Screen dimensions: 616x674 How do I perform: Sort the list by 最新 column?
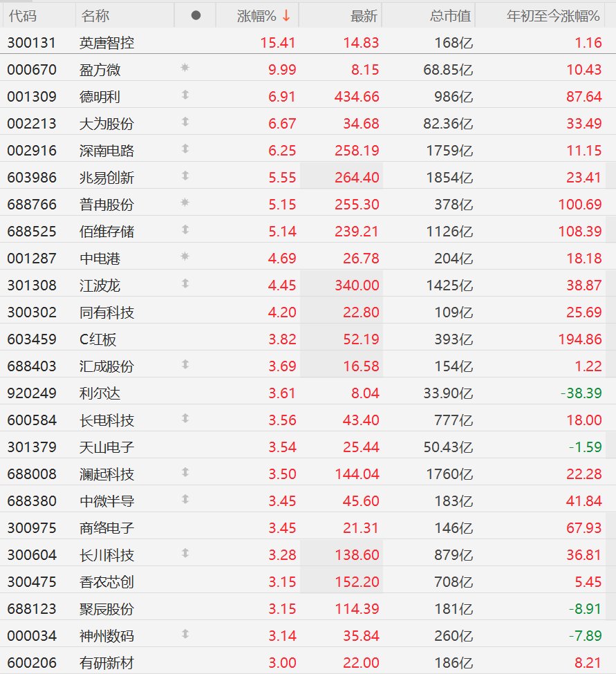coord(364,15)
